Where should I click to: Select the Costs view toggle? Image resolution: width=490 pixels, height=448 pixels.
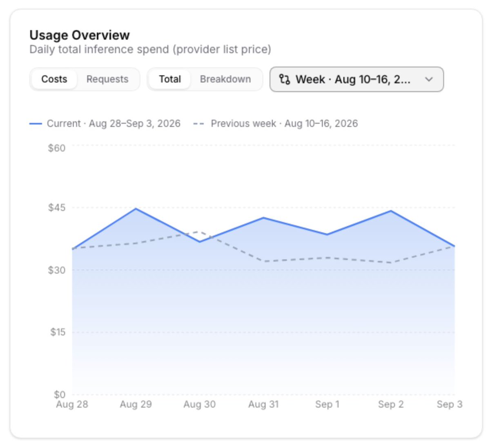pos(54,79)
